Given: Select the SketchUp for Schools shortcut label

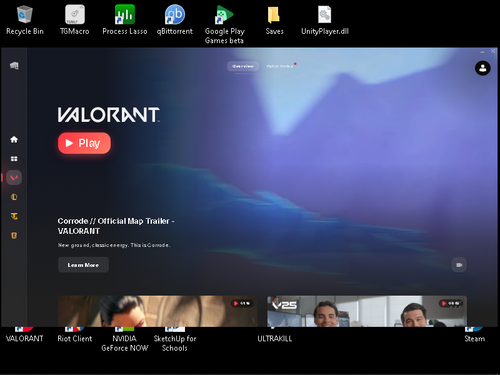Looking at the screenshot, I should click(x=175, y=343).
